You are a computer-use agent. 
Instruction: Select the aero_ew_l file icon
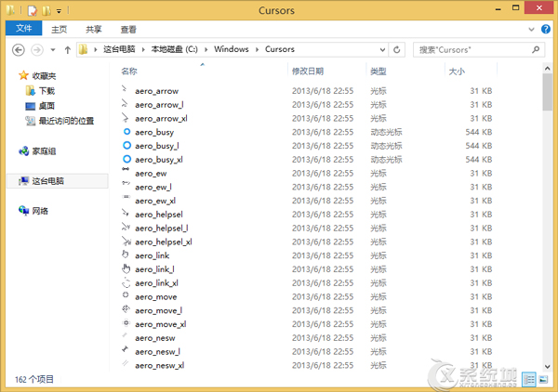click(126, 183)
